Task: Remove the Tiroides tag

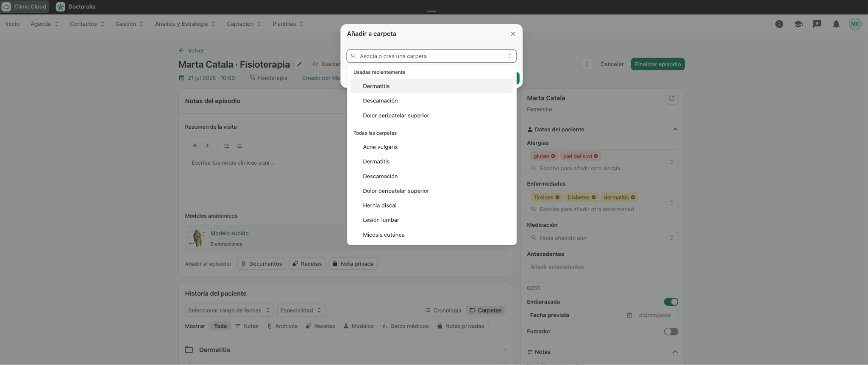Action: click(557, 197)
